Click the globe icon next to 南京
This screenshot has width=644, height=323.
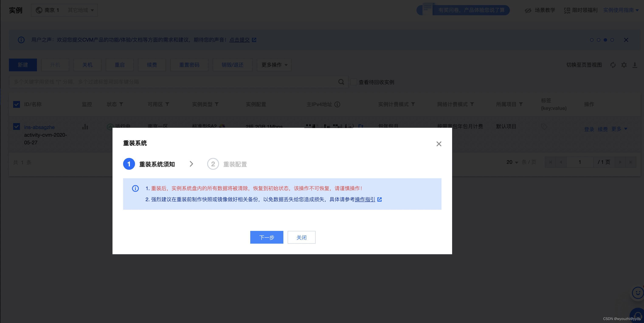coord(39,10)
